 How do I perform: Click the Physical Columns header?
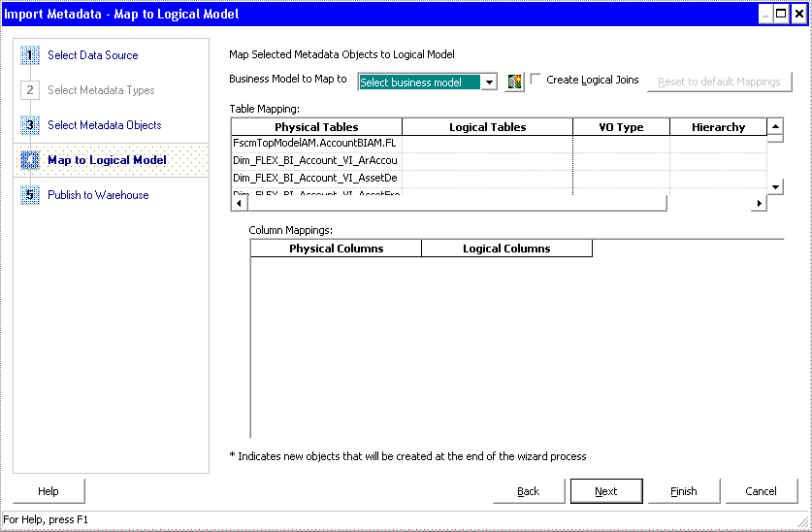click(336, 249)
